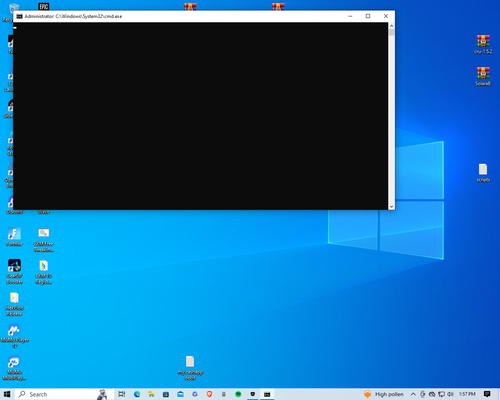This screenshot has width=500, height=400.
Task: Click the volume speaker tray icon
Action: [x=450, y=394]
